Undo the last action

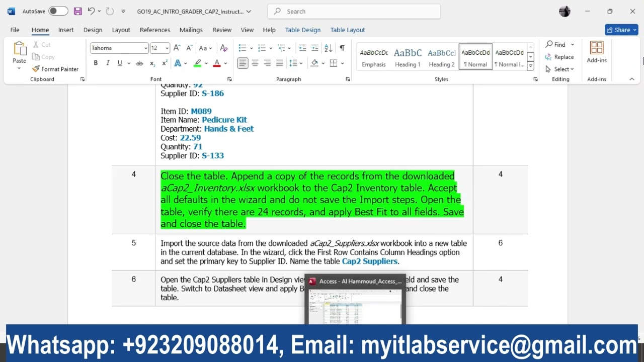coord(91,11)
